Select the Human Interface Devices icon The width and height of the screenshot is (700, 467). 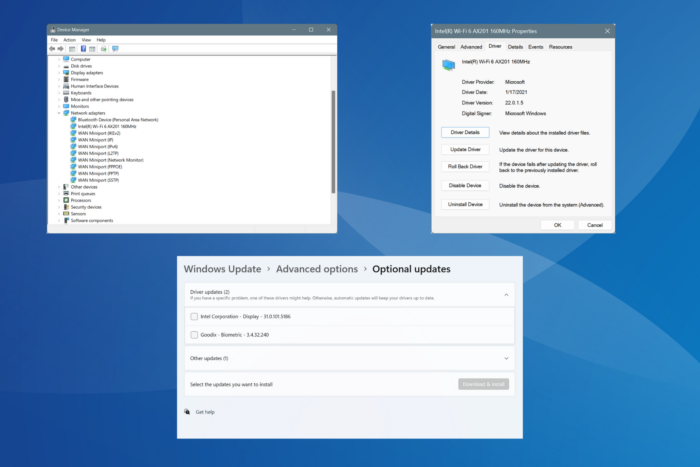click(66, 86)
